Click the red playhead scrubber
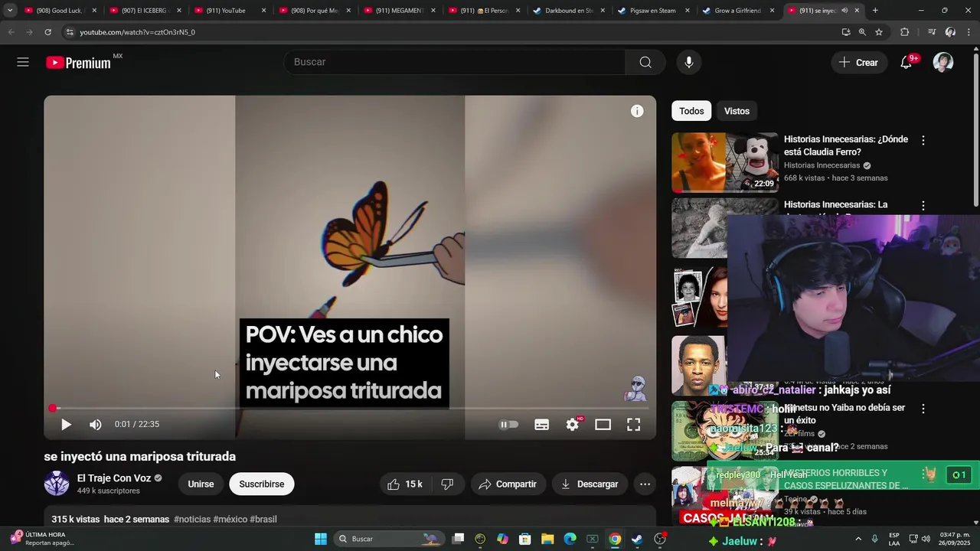The height and width of the screenshot is (551, 980). (x=53, y=409)
